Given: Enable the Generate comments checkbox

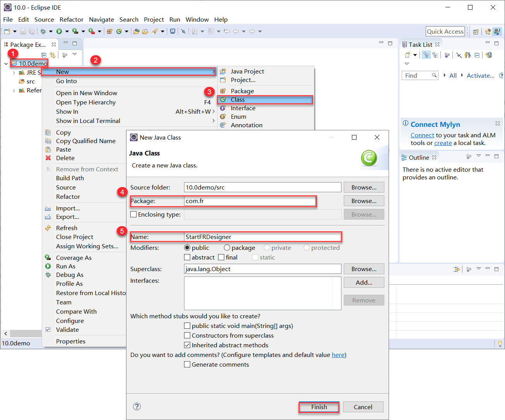Looking at the screenshot, I should pos(187,364).
